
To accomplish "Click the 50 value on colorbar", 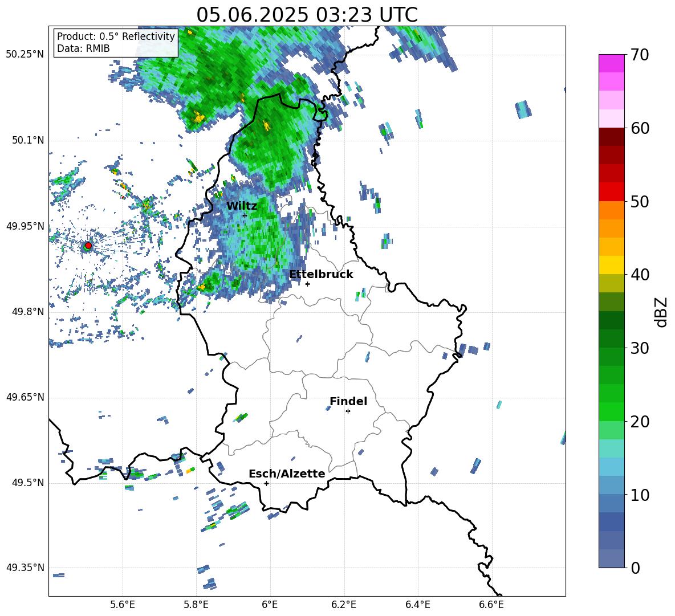I will click(x=640, y=201).
